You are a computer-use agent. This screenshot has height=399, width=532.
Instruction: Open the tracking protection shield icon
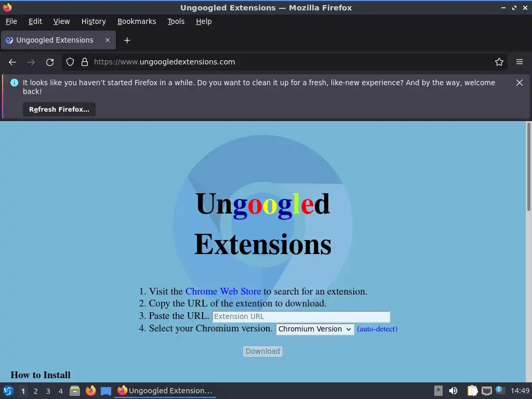70,62
